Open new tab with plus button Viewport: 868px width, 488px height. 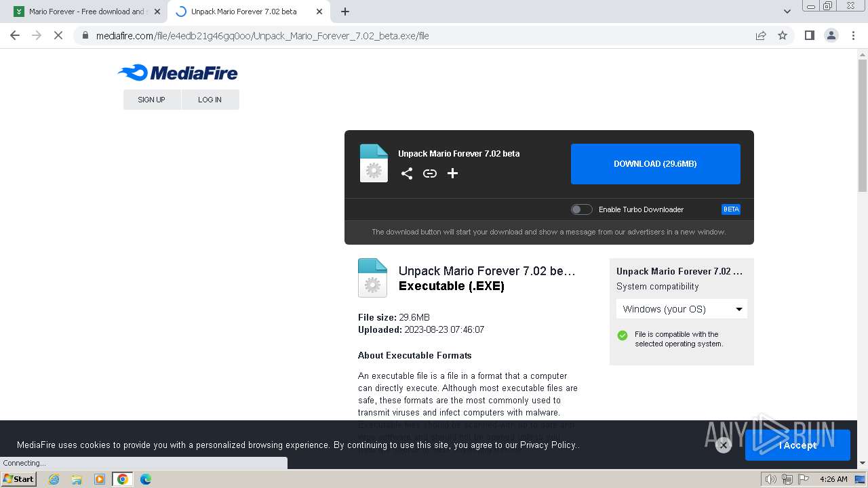point(345,12)
